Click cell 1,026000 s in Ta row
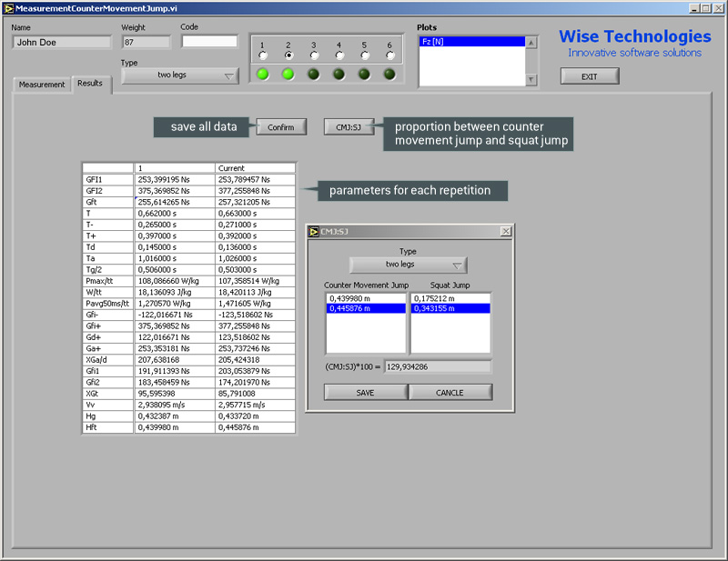The height and width of the screenshot is (561, 728). click(256, 258)
